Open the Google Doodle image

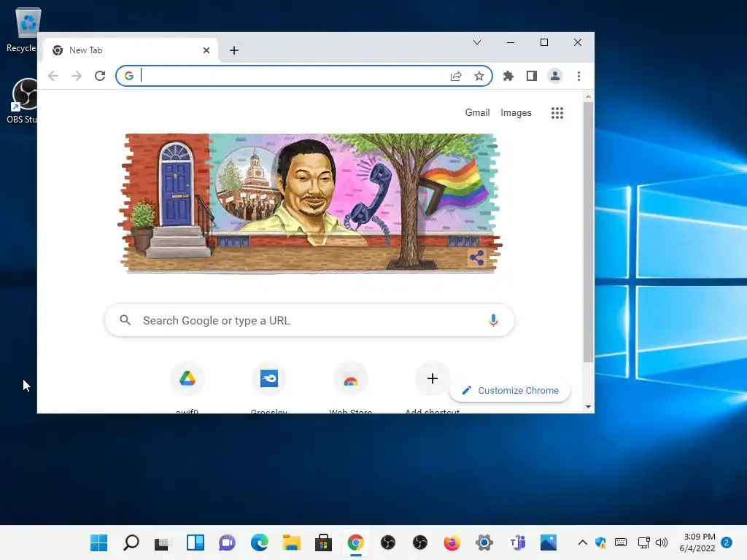click(x=309, y=203)
